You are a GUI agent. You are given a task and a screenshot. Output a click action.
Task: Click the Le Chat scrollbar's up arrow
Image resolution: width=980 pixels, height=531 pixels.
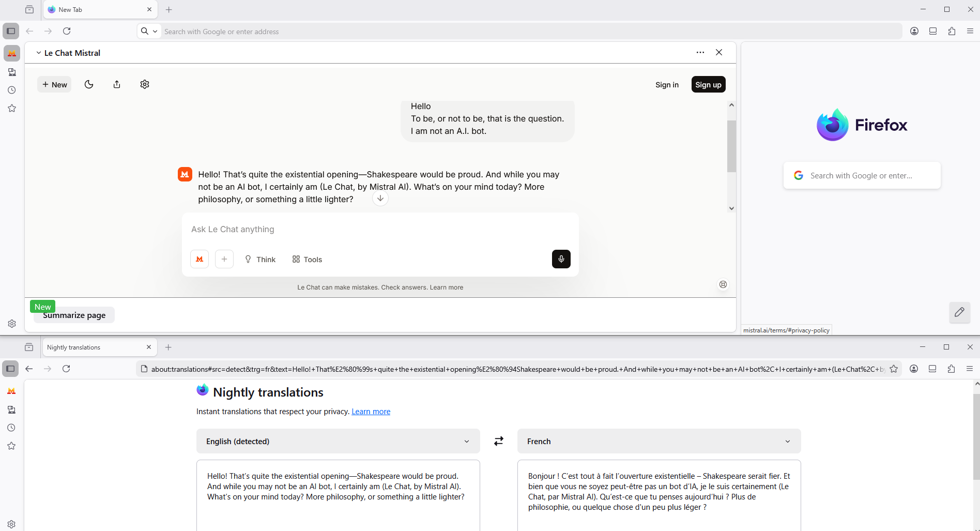coord(731,105)
